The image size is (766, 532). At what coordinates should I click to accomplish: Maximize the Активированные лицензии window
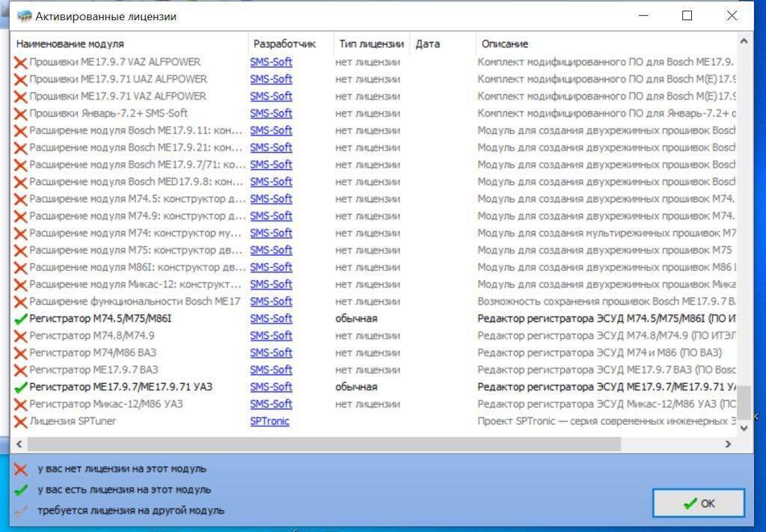687,16
